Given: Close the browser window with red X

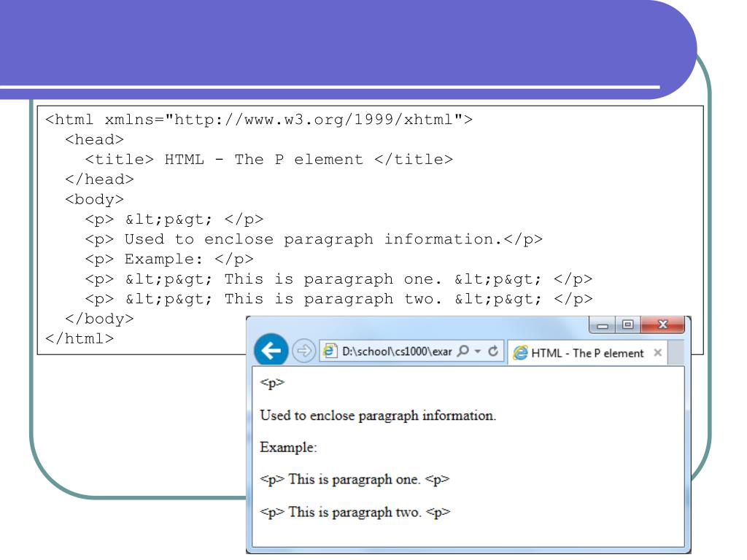Looking at the screenshot, I should click(662, 324).
